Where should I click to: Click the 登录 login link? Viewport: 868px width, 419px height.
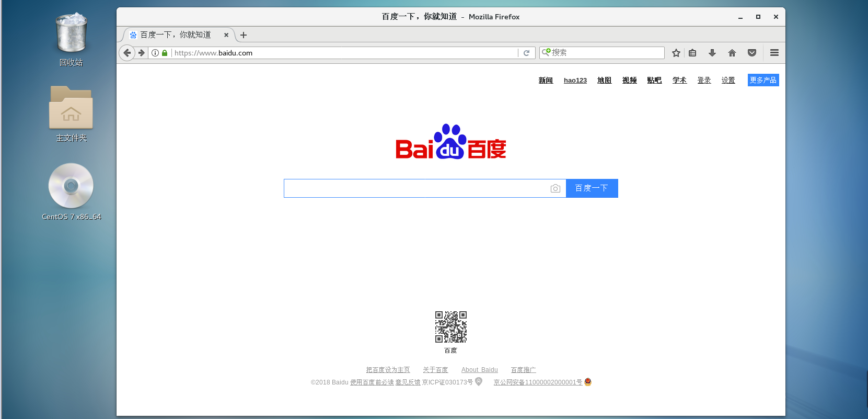click(x=704, y=80)
